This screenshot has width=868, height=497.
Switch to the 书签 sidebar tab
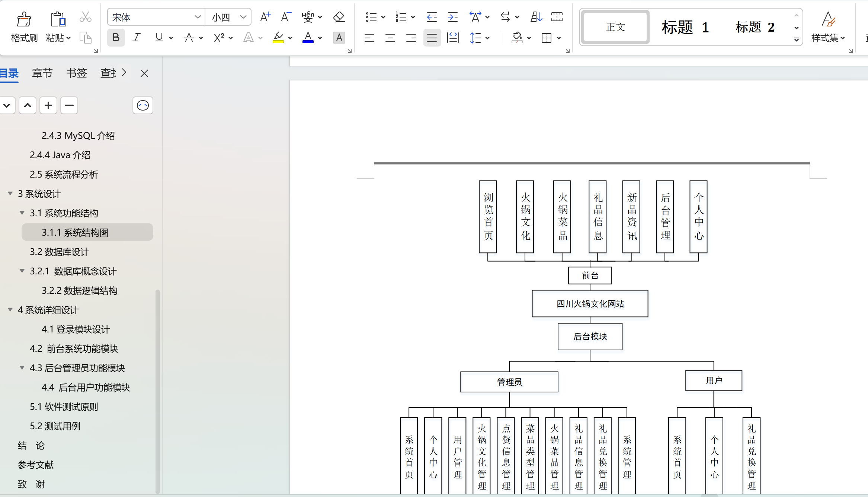click(76, 73)
